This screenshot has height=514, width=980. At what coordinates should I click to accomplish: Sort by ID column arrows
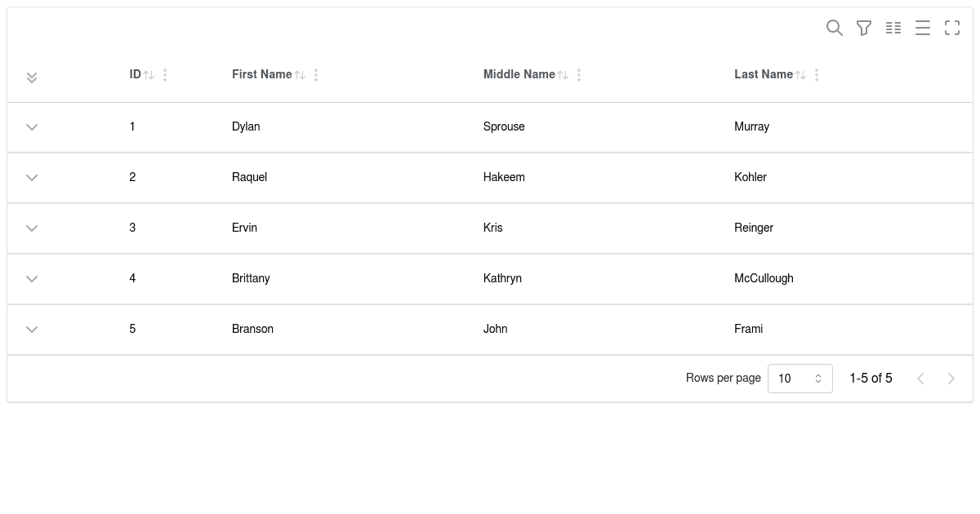[x=149, y=75]
